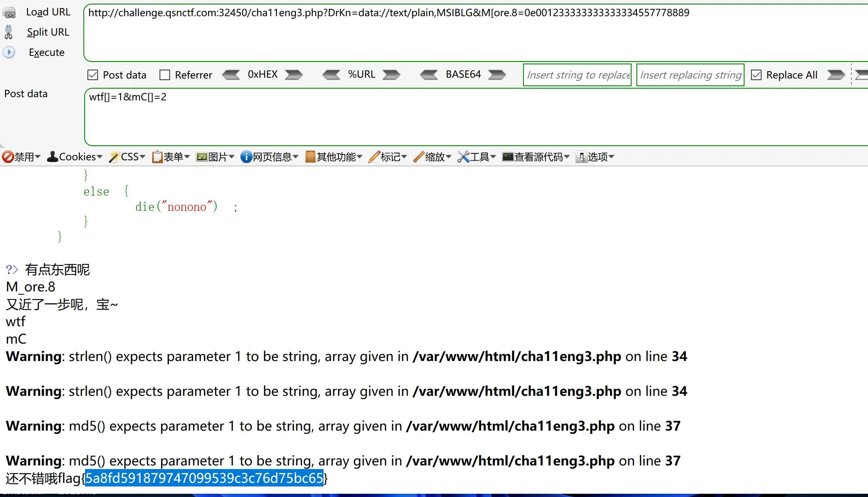868x497 pixels.
Task: Open the 禁用 (Disable) dropdown
Action: click(x=21, y=157)
